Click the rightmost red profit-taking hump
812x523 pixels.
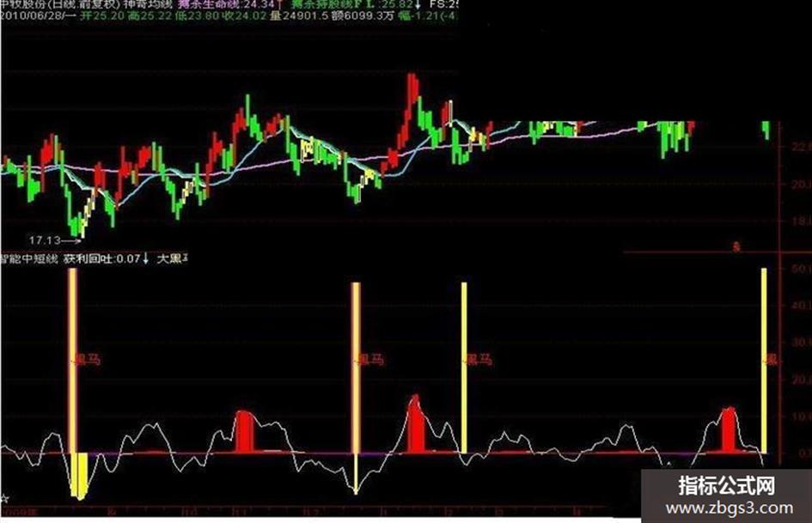coord(729,429)
